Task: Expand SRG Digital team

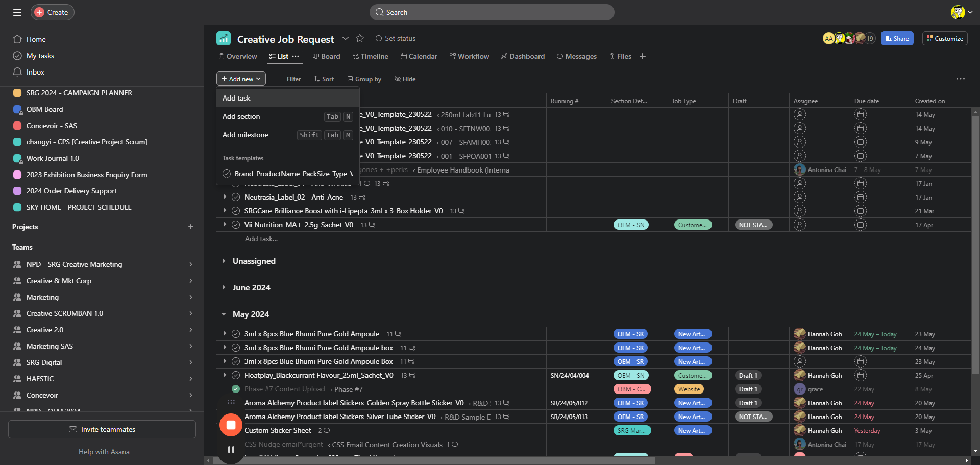Action: [x=191, y=362]
